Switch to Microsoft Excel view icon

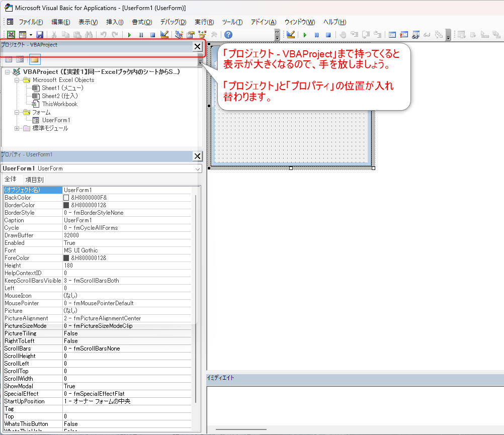(11, 35)
